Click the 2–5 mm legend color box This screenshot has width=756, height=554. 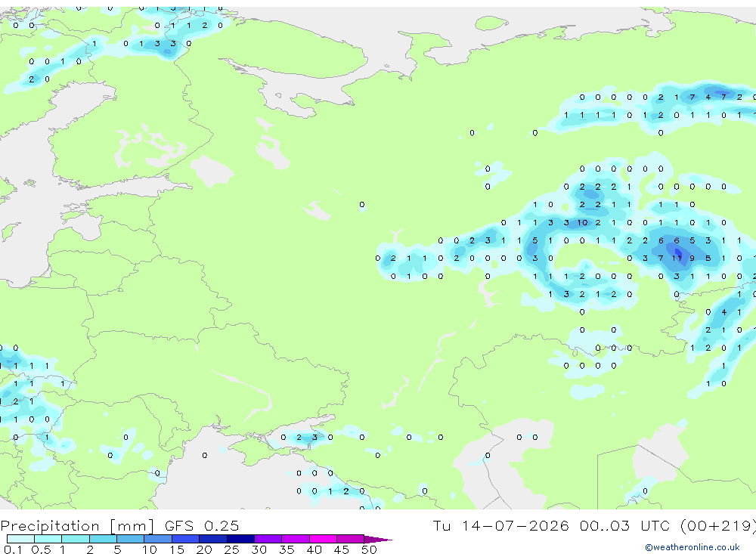click(x=103, y=539)
